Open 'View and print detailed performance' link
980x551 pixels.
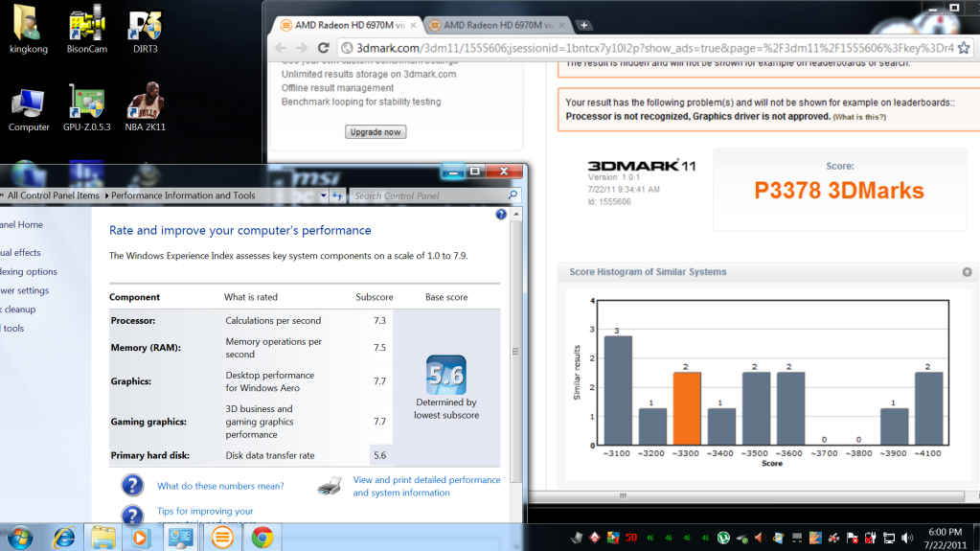click(x=427, y=486)
